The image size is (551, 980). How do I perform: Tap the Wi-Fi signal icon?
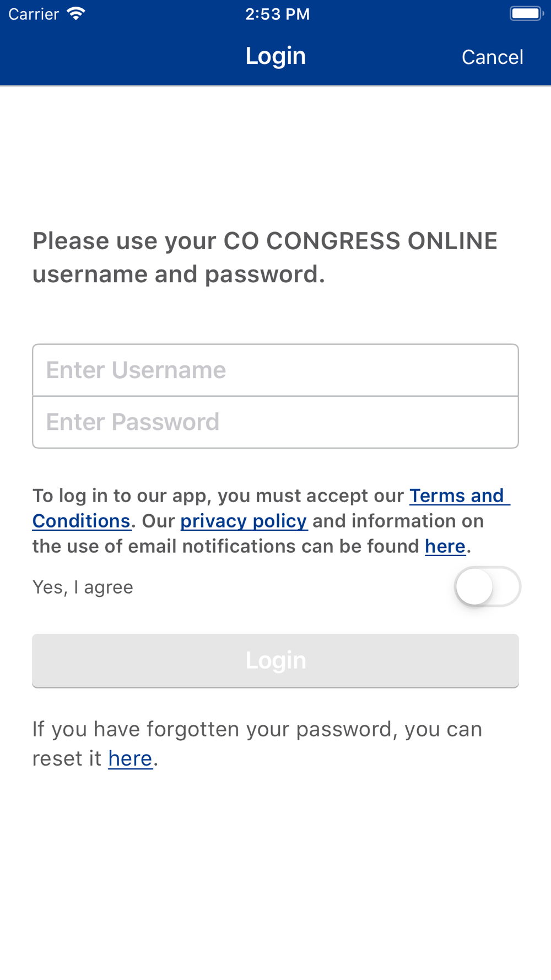pyautogui.click(x=76, y=14)
